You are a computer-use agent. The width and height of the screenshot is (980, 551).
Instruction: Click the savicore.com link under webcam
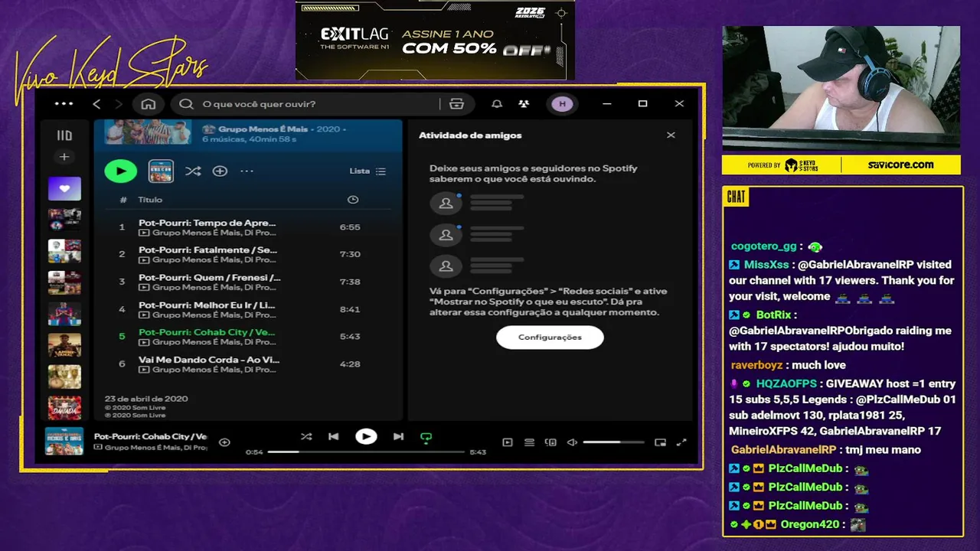click(900, 165)
